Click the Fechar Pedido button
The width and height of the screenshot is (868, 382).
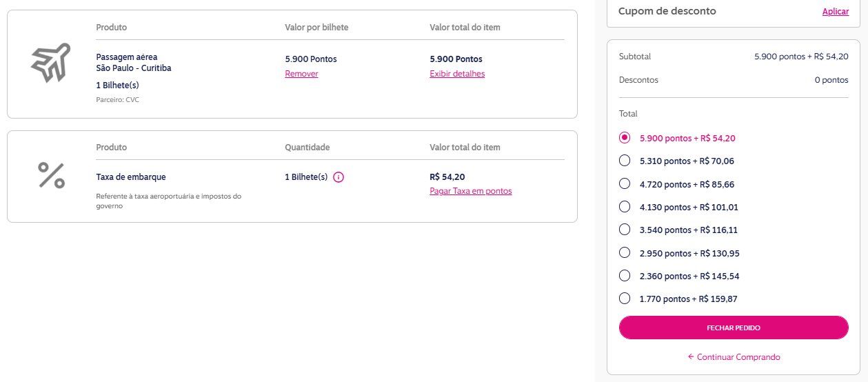coord(734,328)
